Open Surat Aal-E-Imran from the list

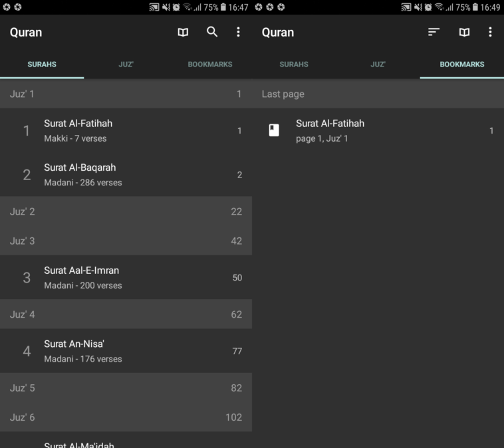126,278
